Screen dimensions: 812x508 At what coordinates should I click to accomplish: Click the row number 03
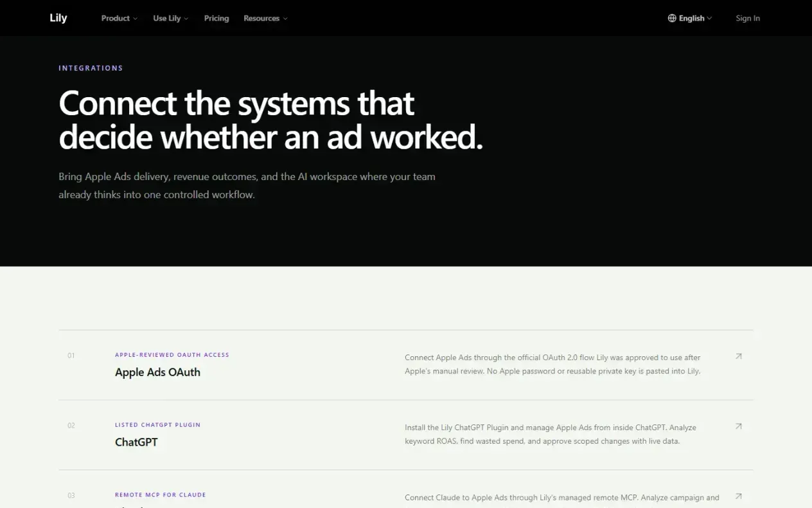coord(71,496)
